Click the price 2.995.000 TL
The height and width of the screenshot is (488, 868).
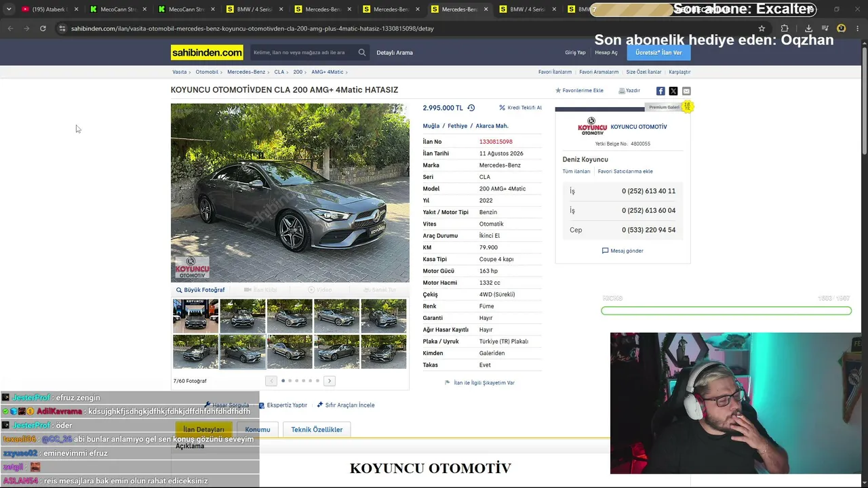[443, 108]
